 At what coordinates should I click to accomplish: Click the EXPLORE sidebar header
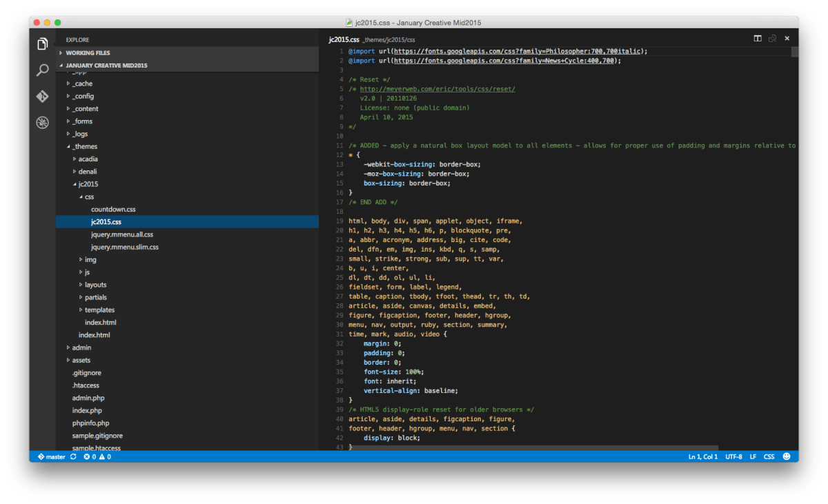tap(77, 40)
